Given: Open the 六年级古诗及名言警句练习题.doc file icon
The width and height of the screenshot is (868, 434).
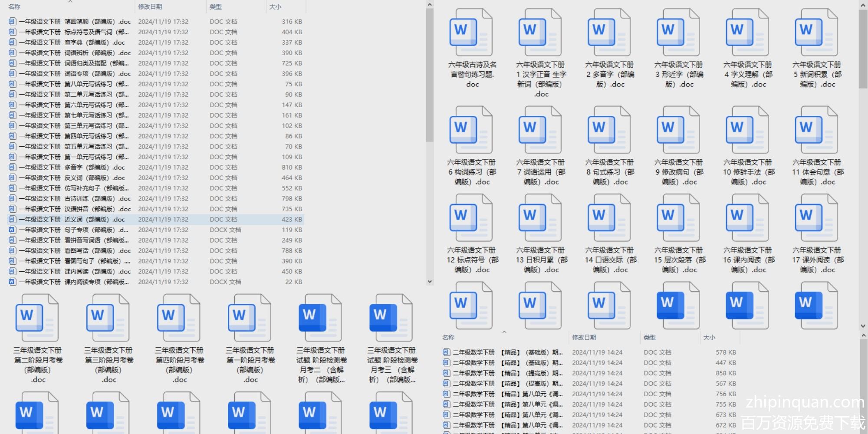Looking at the screenshot, I should click(471, 33).
